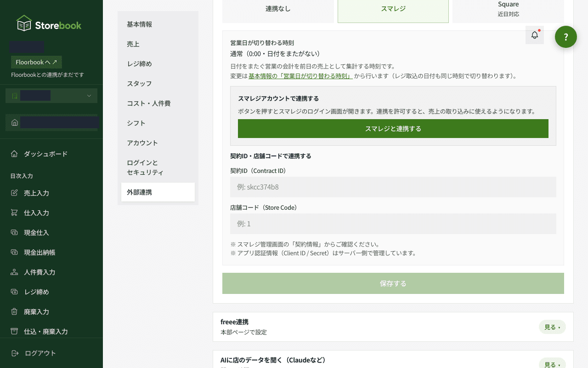Open the Floorbookへ link

pyautogui.click(x=36, y=62)
